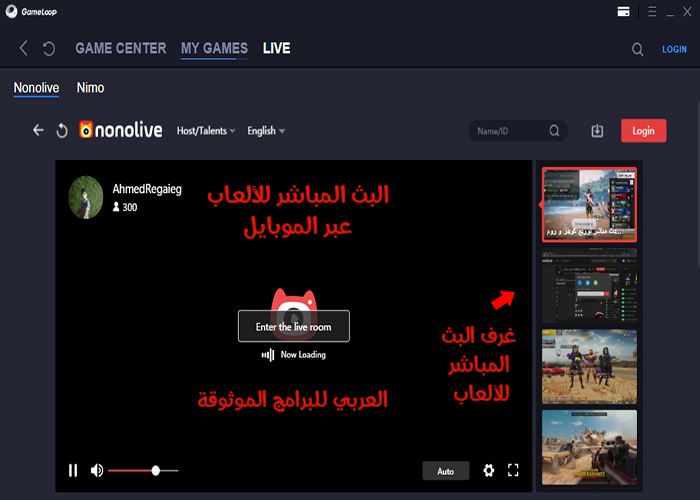This screenshot has height=500, width=700.
Task: Open the GameLoop wallet card icon
Action: 624,11
